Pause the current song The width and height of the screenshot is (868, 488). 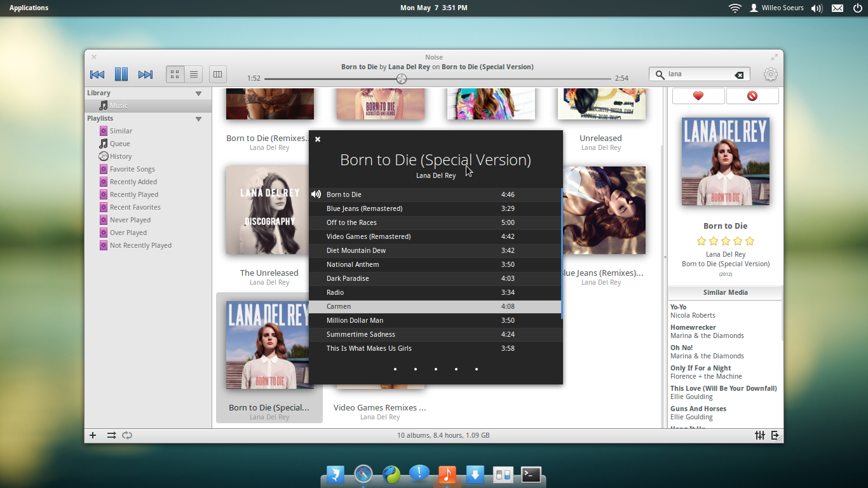[121, 74]
